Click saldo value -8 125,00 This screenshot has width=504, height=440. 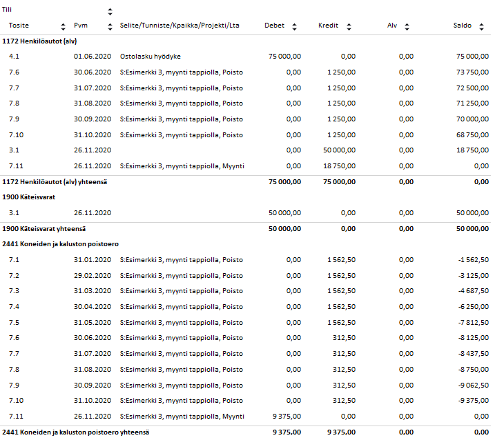pyautogui.click(x=474, y=338)
